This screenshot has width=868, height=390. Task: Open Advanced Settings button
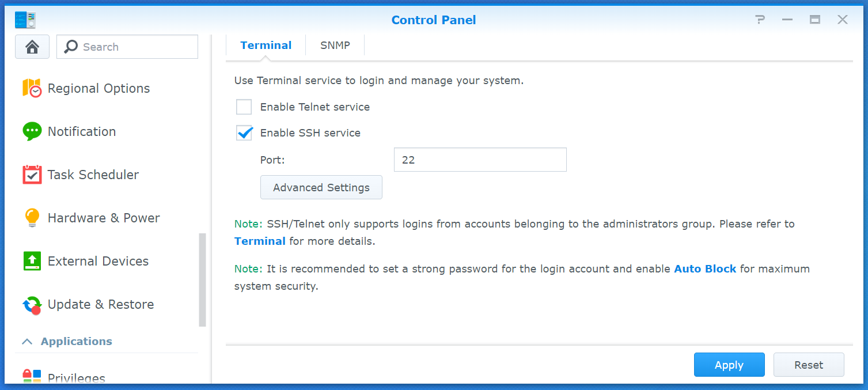321,188
